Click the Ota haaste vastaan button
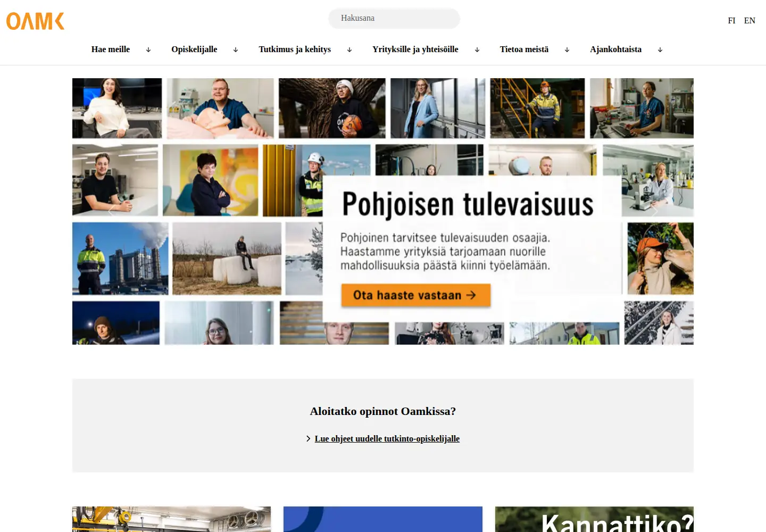This screenshot has width=766, height=532. coord(415,295)
